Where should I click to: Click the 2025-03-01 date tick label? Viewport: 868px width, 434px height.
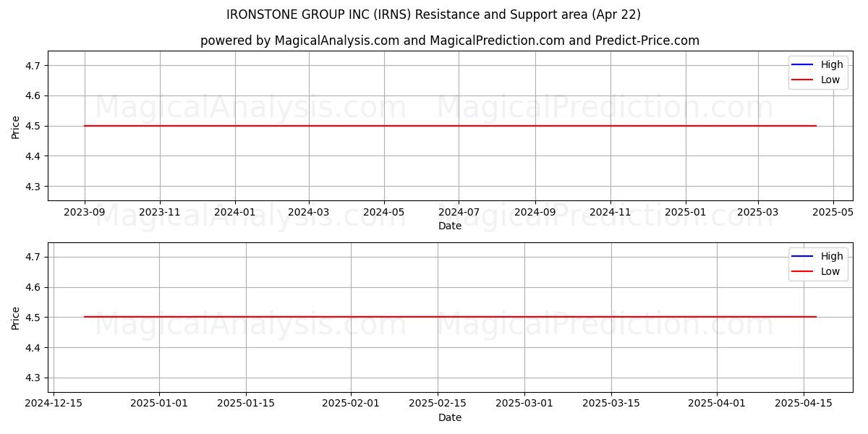(x=524, y=404)
